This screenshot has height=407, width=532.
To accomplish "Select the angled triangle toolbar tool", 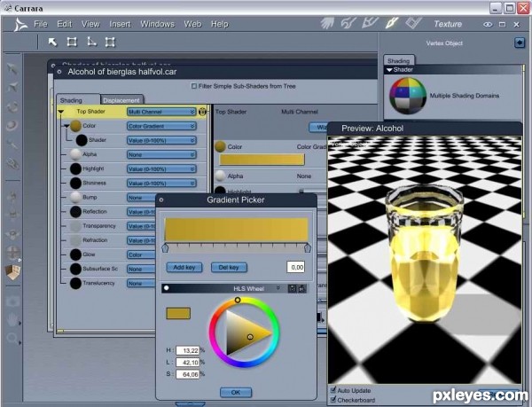I will [91, 42].
